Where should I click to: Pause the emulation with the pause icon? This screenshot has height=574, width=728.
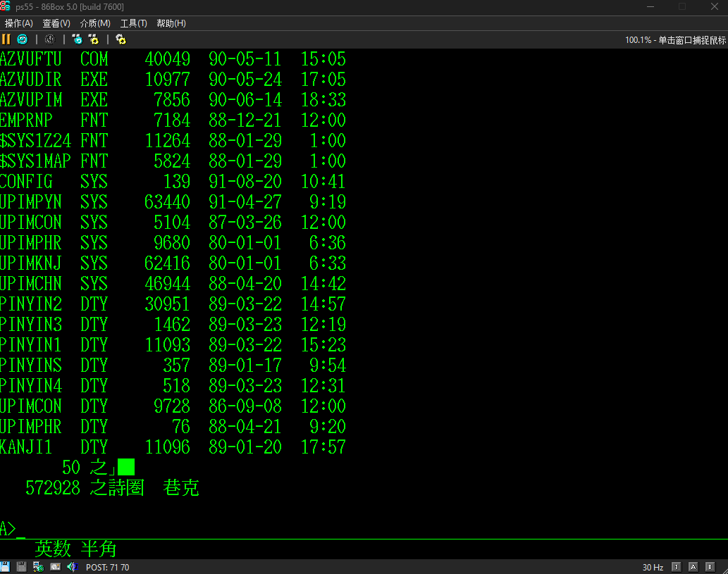coord(6,39)
